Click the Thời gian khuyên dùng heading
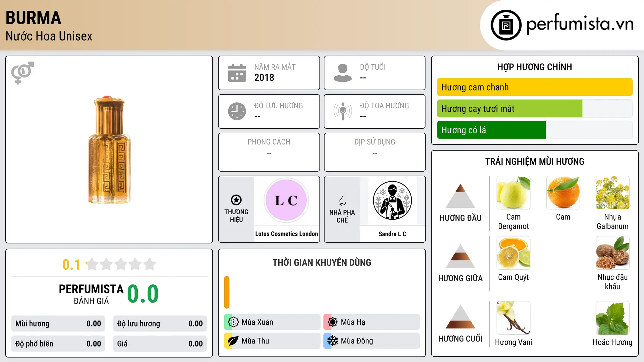This screenshot has height=362, width=644. [x=322, y=262]
